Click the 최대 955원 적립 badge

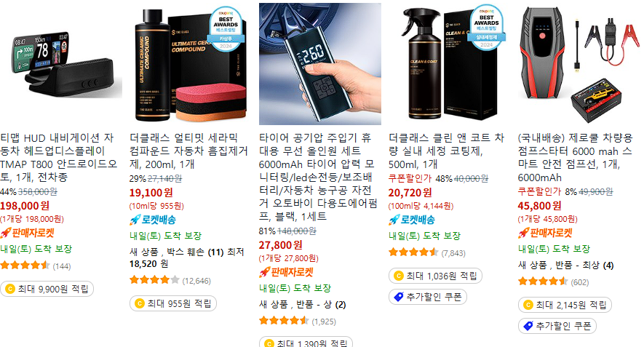click(x=173, y=303)
